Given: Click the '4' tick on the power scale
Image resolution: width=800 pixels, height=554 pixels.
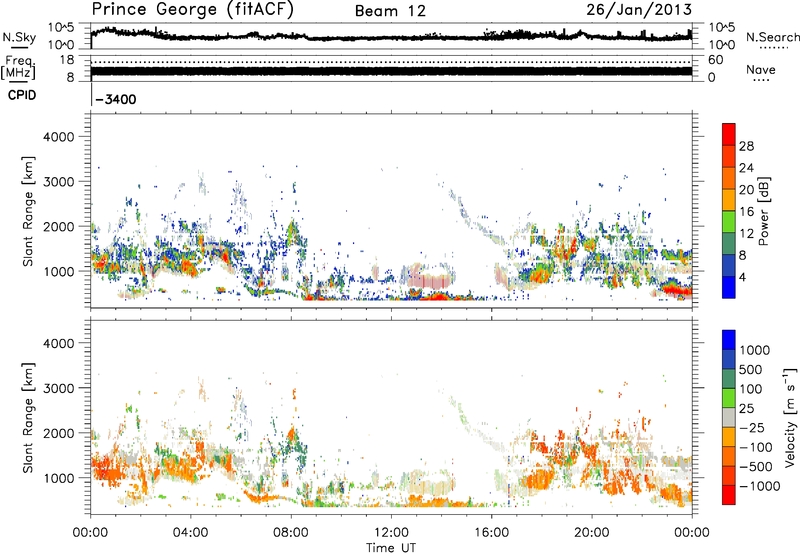Looking at the screenshot, I should click(742, 277).
